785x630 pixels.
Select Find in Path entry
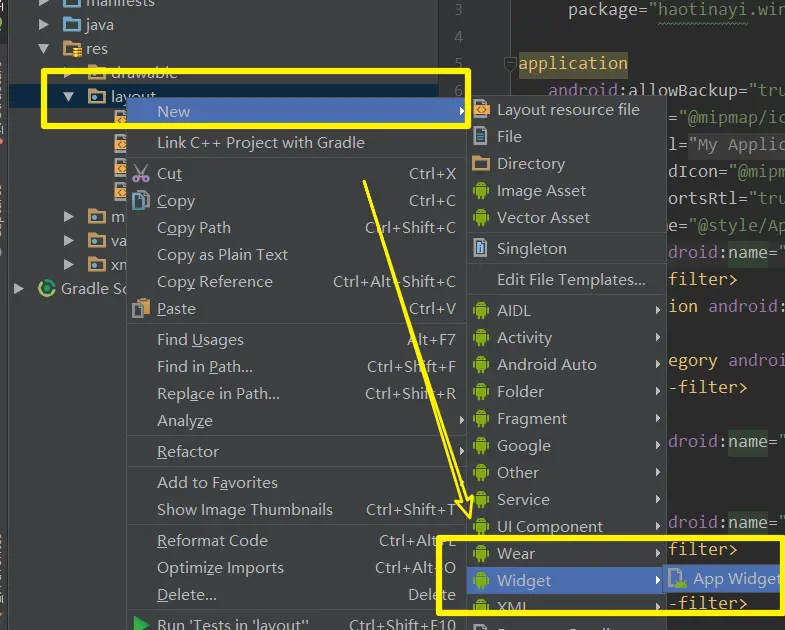pos(297,367)
